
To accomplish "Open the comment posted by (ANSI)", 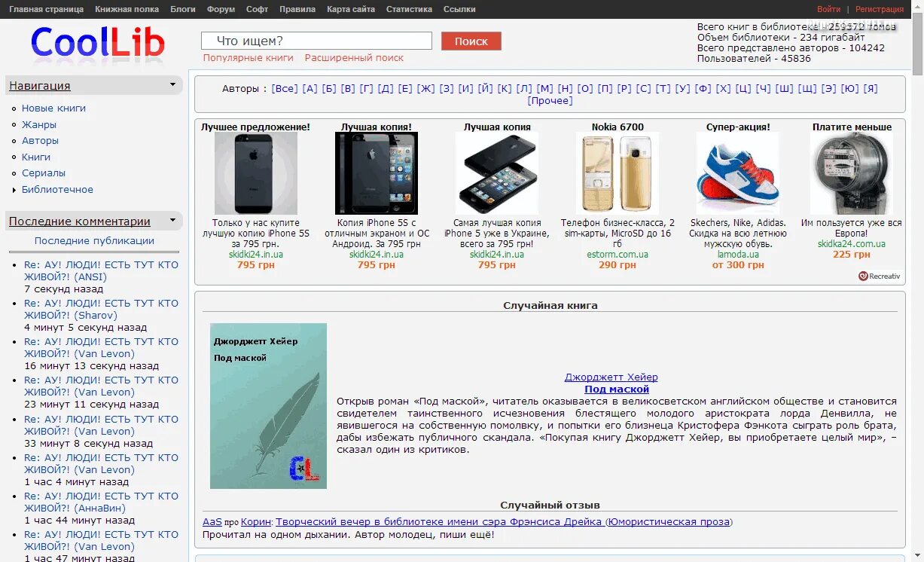I will 101,271.
